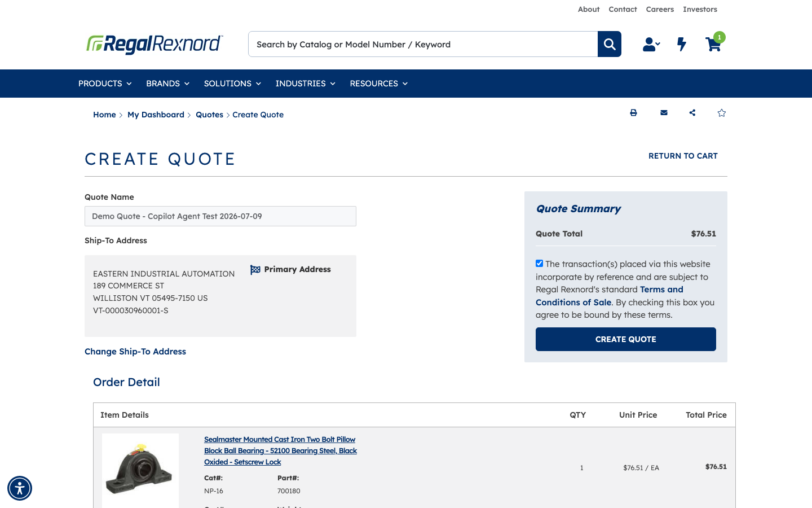Toggle the Terms and Conditions checkbox
Image resolution: width=812 pixels, height=508 pixels.
pyautogui.click(x=539, y=264)
